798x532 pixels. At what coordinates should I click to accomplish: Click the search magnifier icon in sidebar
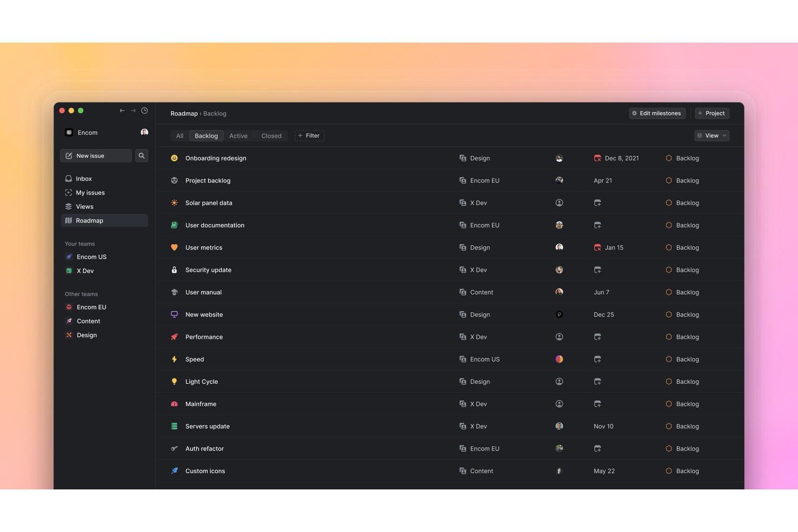pos(141,156)
